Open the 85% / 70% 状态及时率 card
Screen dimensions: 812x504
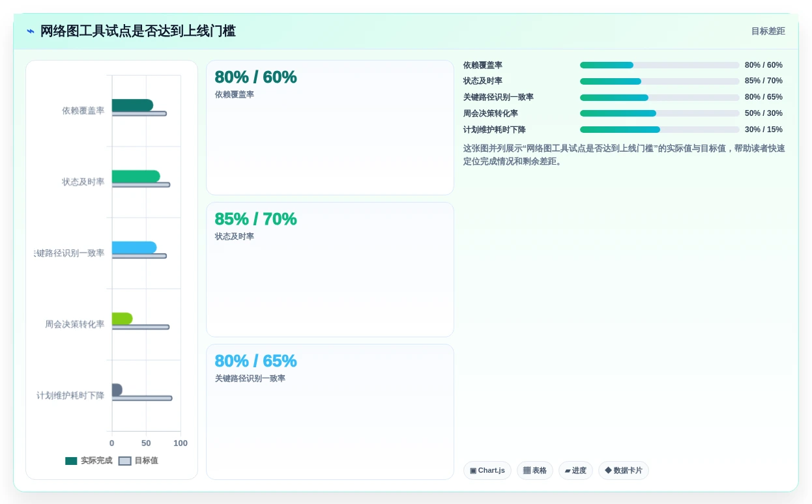tap(330, 270)
